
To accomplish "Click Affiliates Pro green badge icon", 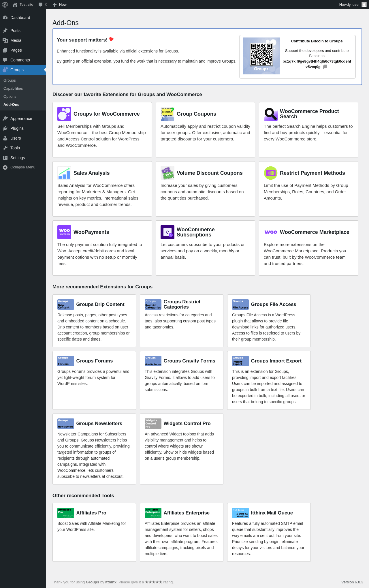I will click(66, 513).
